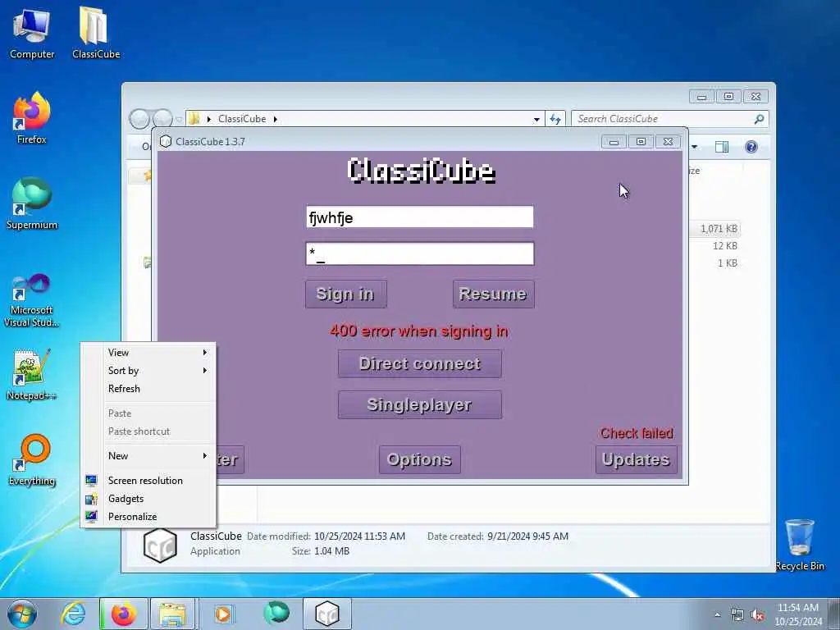Open the change-view dropdown arrow in Explorer
This screenshot has height=630, width=840.
coord(694,147)
